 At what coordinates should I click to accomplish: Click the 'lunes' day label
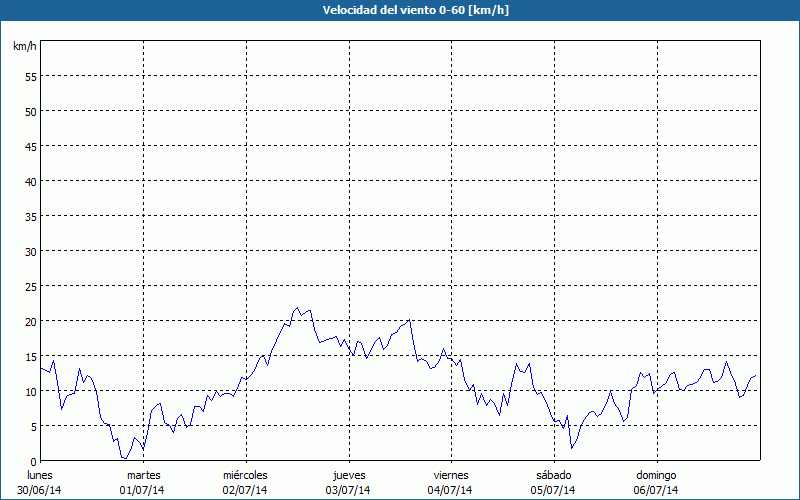point(40,475)
